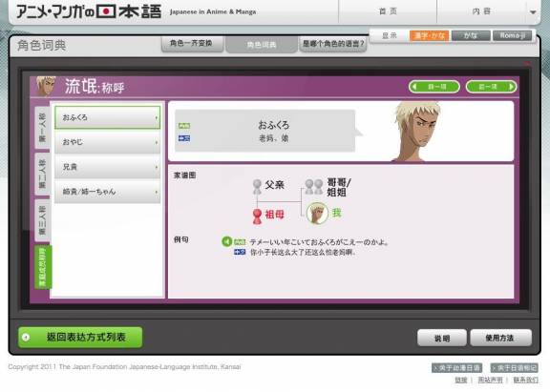Click the 我 character avatar in family tree

click(317, 213)
